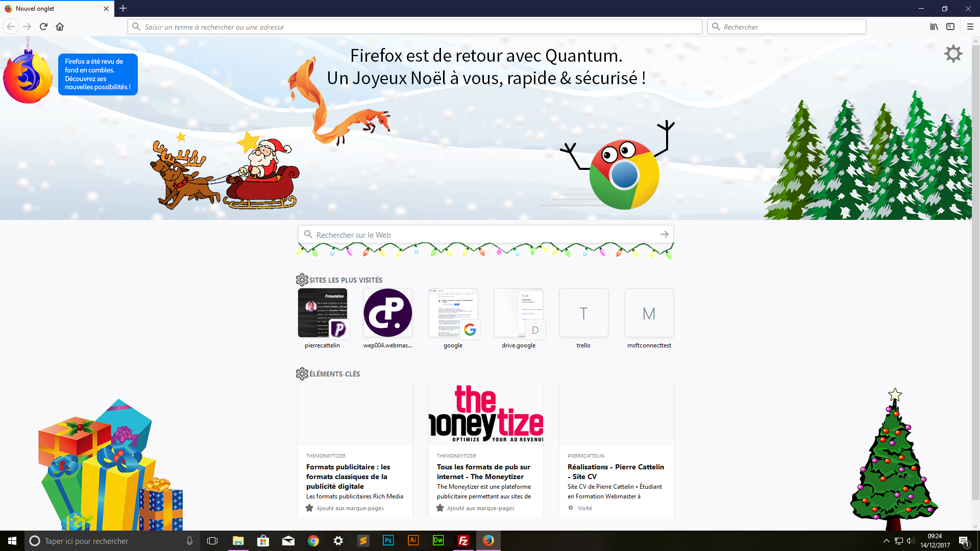This screenshot has width=980, height=551.
Task: Open Réalisations - Pierre Cattelin card
Action: (617, 449)
